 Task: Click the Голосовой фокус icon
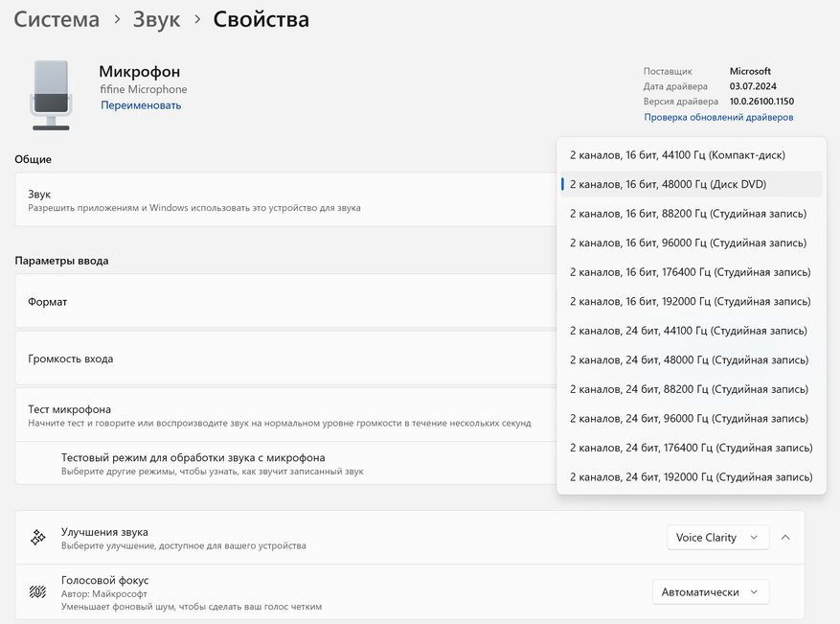[x=38, y=592]
